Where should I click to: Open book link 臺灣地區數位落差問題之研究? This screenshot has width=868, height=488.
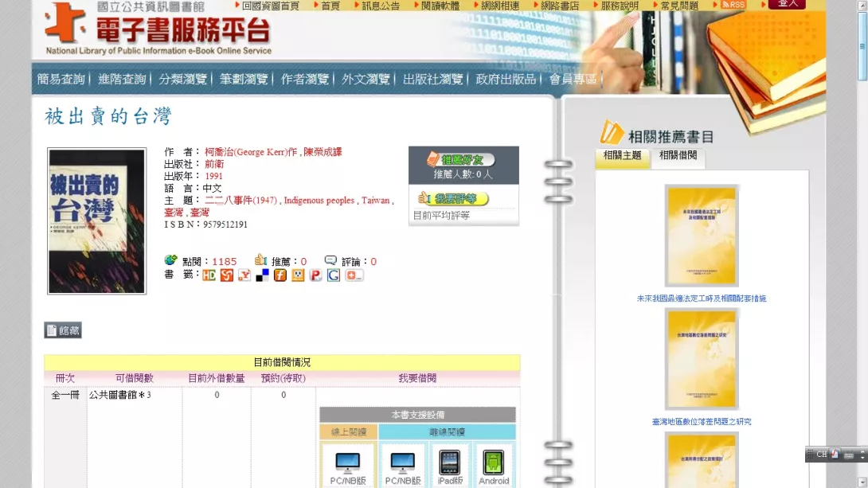[x=702, y=422]
